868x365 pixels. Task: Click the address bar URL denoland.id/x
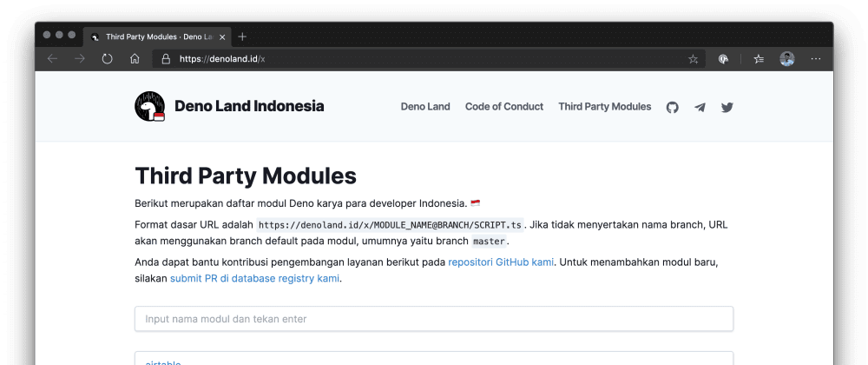pyautogui.click(x=222, y=59)
